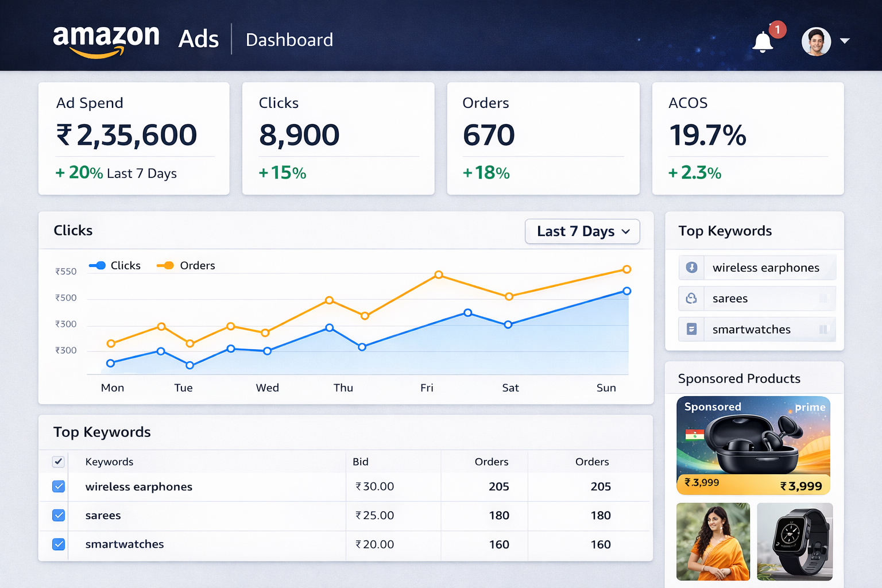Click the wireless earphones keyword in table
The image size is (882, 588).
[x=139, y=486]
